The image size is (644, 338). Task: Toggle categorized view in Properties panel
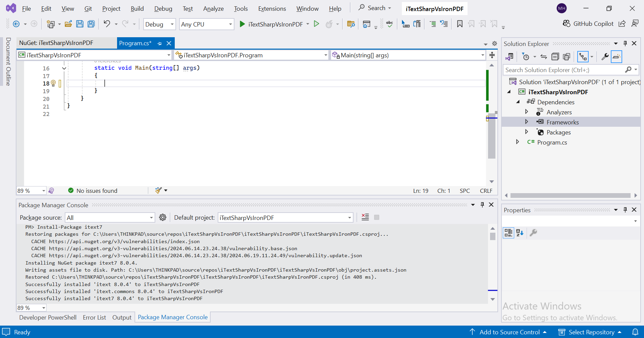click(508, 233)
